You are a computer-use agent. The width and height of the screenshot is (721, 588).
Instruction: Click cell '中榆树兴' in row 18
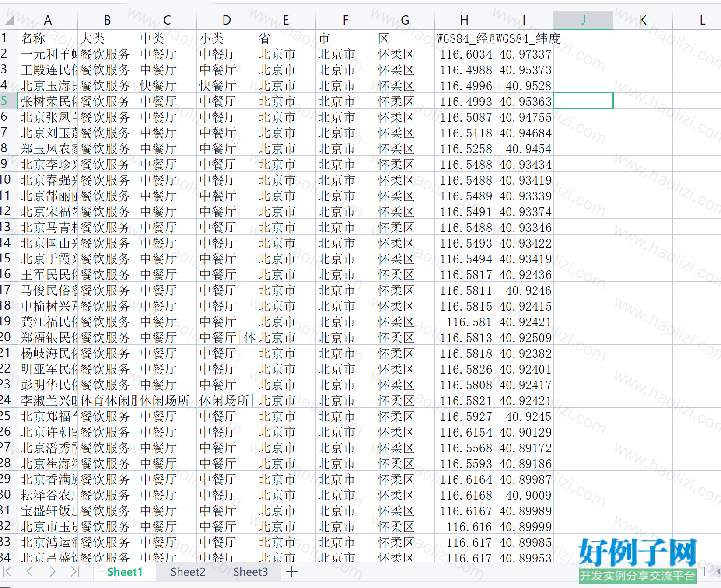pos(48,306)
